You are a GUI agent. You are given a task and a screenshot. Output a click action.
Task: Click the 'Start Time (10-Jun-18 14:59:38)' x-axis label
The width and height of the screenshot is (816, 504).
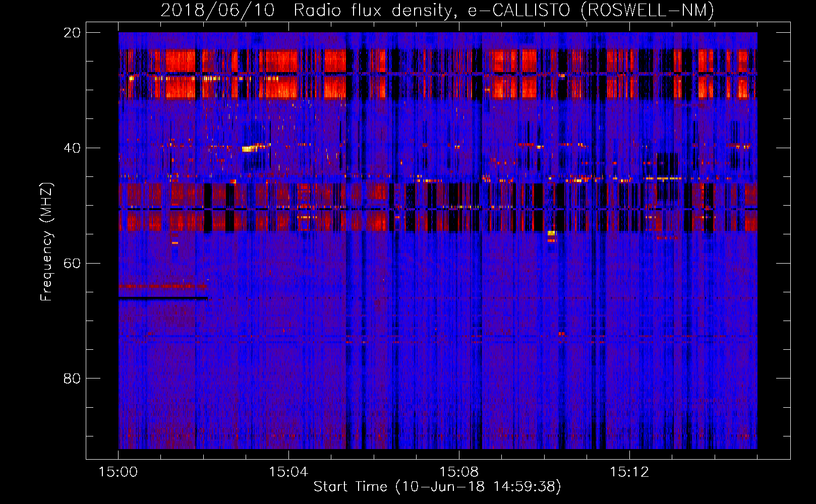click(x=437, y=486)
